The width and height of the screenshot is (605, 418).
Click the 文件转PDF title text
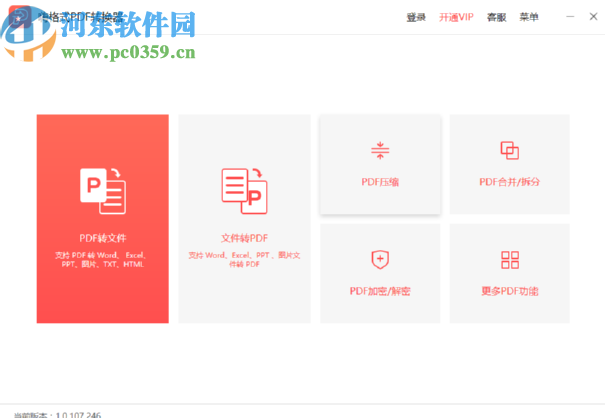244,238
